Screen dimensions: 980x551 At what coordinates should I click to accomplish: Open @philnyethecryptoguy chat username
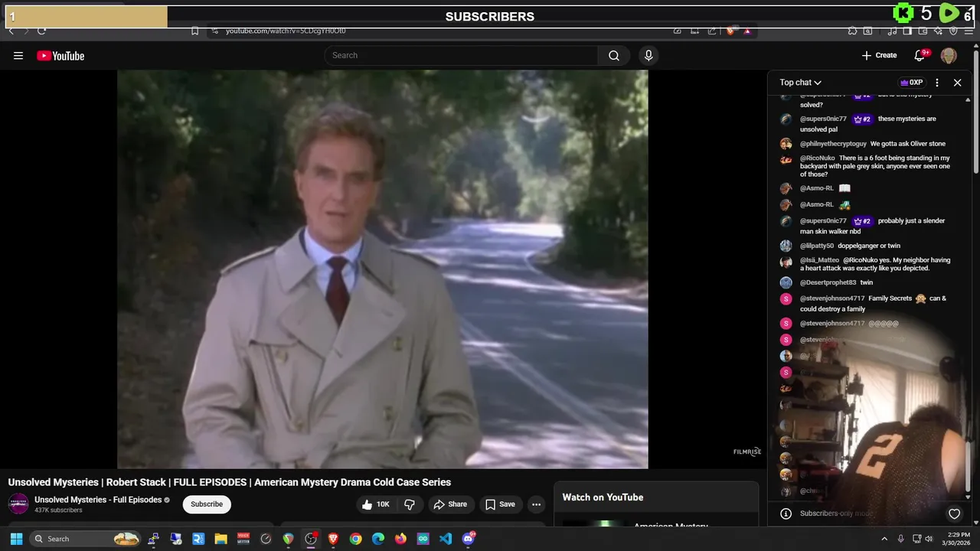(833, 144)
